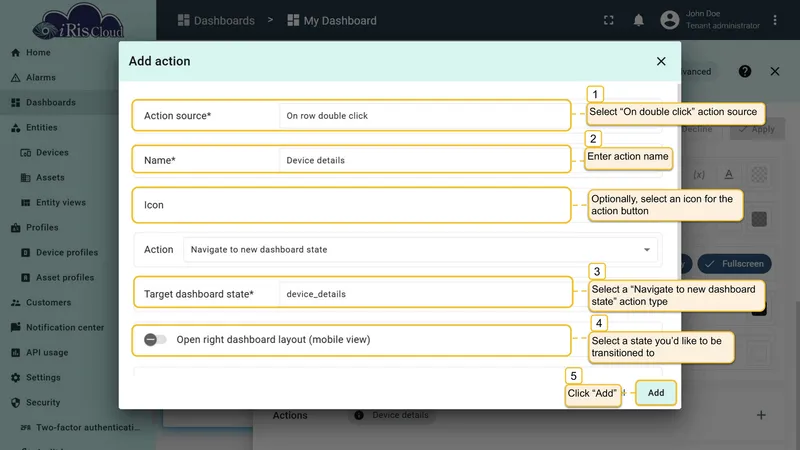Viewport: 800px width, 450px height.
Task: Open Security in the sidebar
Action: [43, 403]
